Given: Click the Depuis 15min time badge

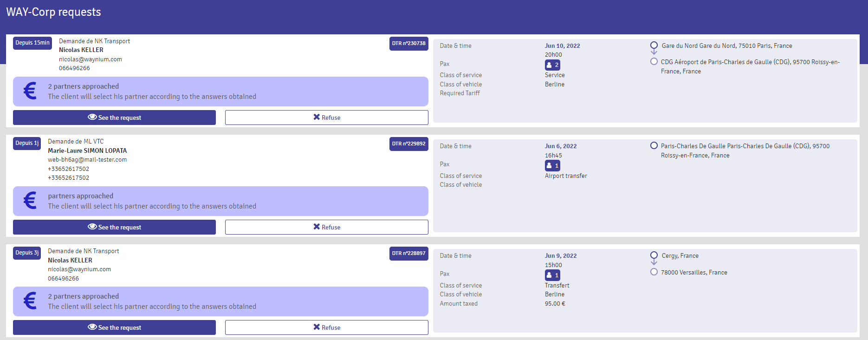Looking at the screenshot, I should click(32, 43).
